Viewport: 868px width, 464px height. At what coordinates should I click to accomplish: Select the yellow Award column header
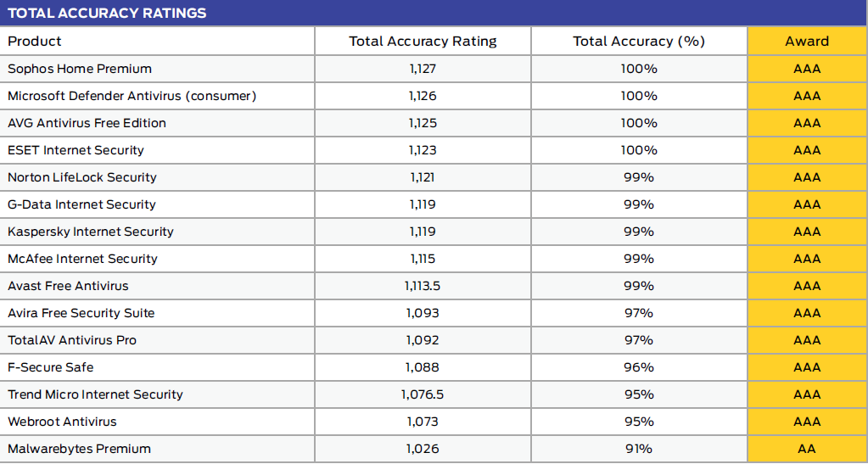[x=807, y=41]
